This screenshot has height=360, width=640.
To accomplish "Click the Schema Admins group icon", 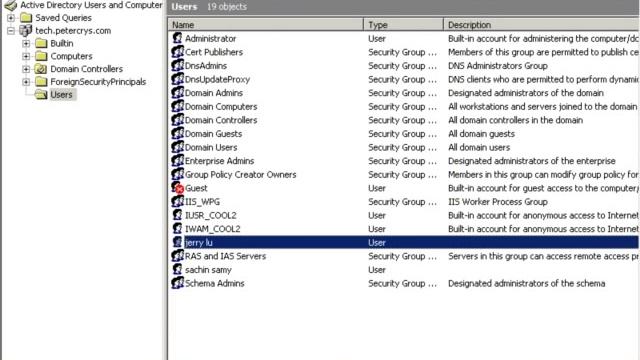I will pos(178,283).
